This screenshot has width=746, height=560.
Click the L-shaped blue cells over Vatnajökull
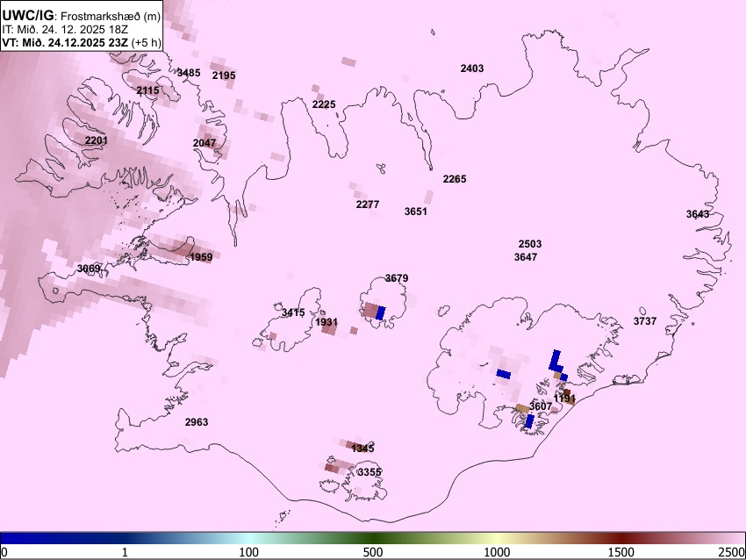point(556,361)
